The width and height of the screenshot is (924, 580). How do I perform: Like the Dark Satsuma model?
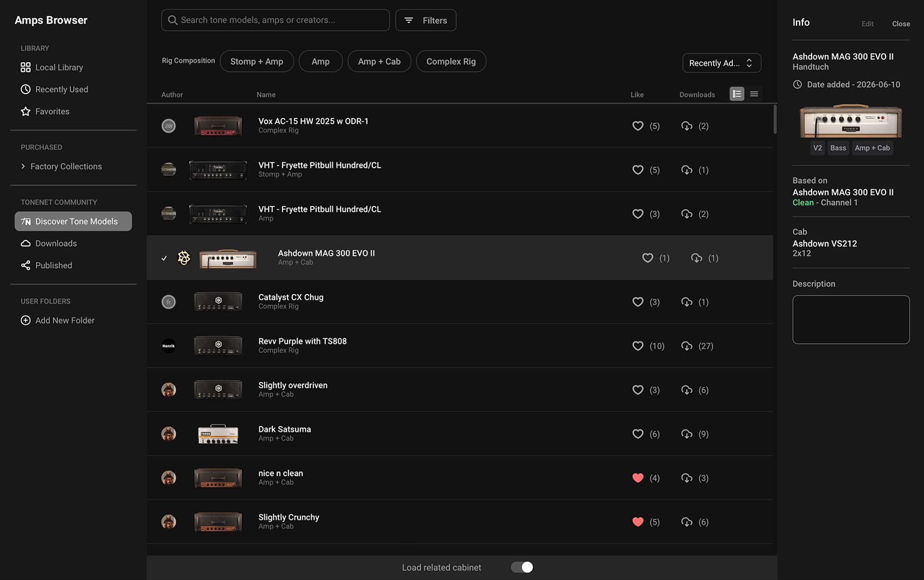(638, 434)
